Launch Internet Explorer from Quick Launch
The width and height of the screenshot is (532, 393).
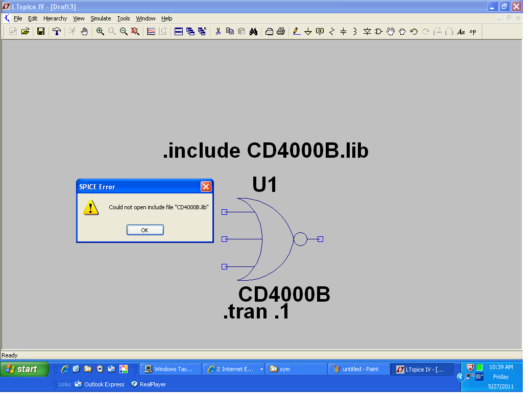click(x=65, y=369)
